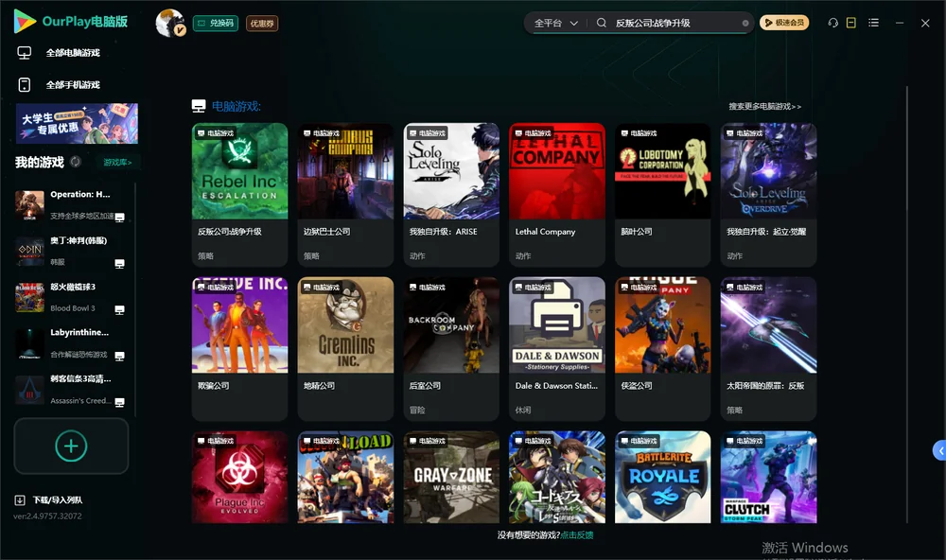Click the OurPlay logo icon
Screen dimensions: 946x560
[25, 22]
